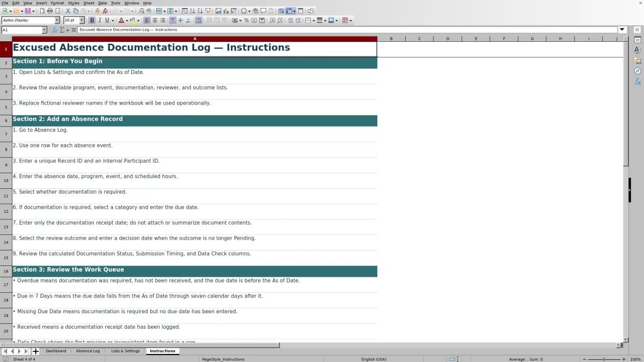Expand the Name Box dropdown arrow
This screenshot has width=644, height=362.
coord(44,30)
